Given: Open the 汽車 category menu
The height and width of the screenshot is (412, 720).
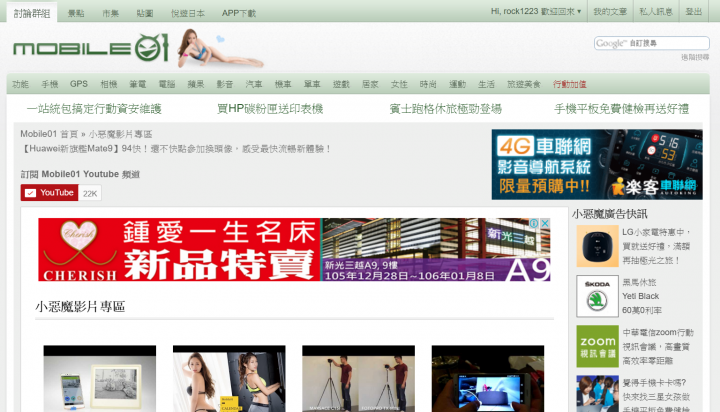Looking at the screenshot, I should pyautogui.click(x=253, y=84).
